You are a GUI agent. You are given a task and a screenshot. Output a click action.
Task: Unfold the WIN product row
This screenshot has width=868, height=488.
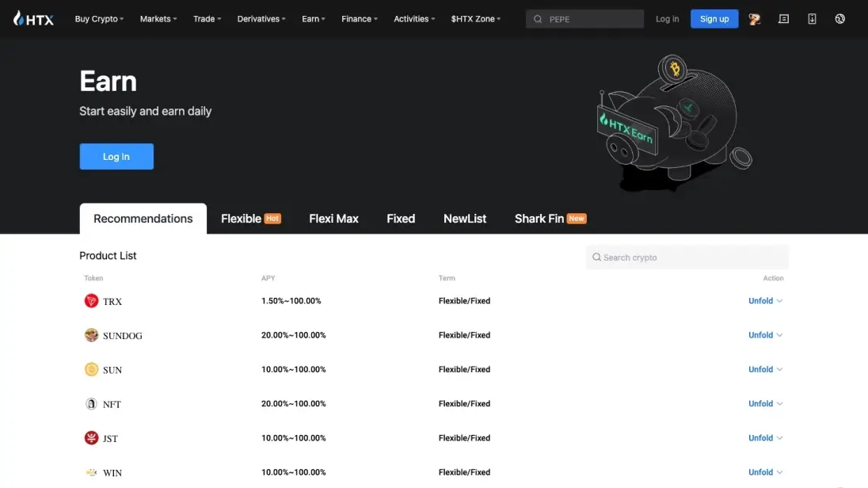766,472
